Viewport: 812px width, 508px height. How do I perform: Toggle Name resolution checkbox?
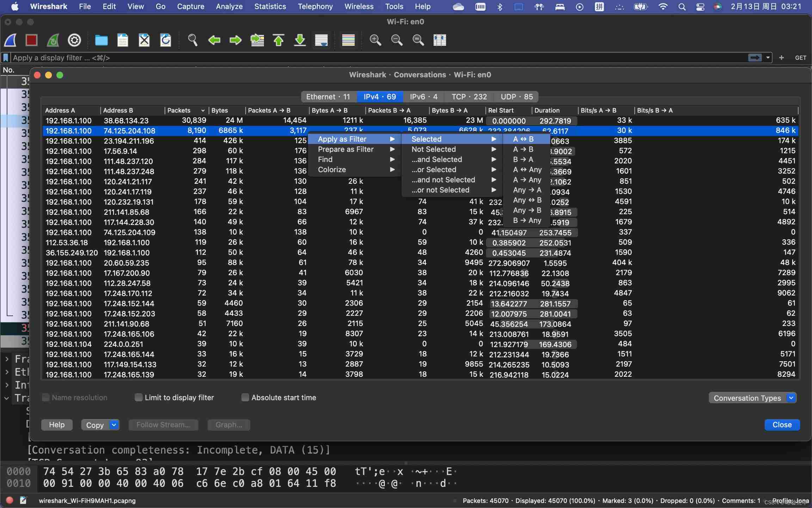pos(45,398)
